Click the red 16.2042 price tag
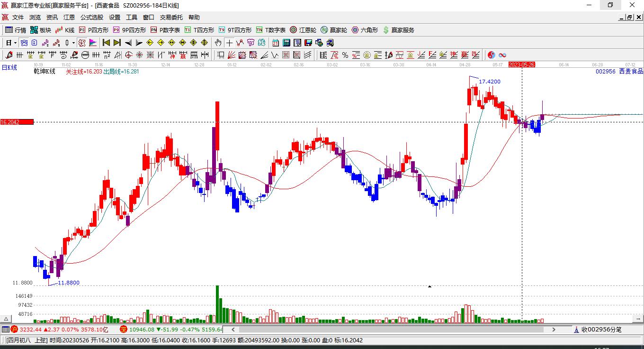This screenshot has height=349, width=644. coord(17,122)
